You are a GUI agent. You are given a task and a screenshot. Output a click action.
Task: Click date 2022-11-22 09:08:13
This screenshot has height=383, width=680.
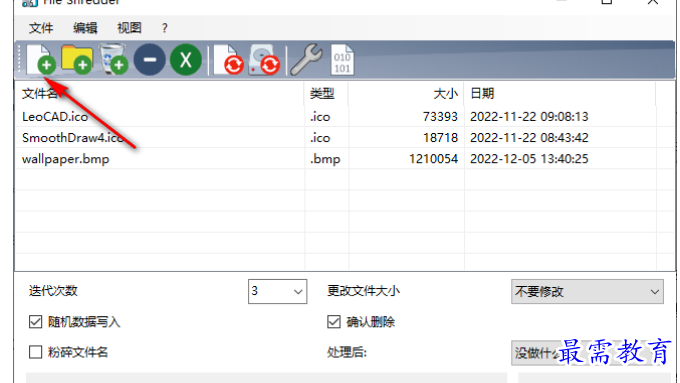click(529, 117)
